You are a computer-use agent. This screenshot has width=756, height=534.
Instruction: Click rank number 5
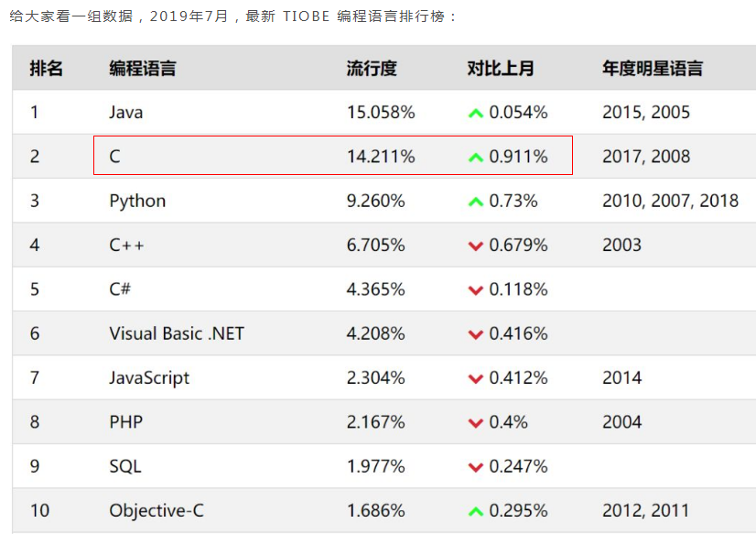point(35,289)
